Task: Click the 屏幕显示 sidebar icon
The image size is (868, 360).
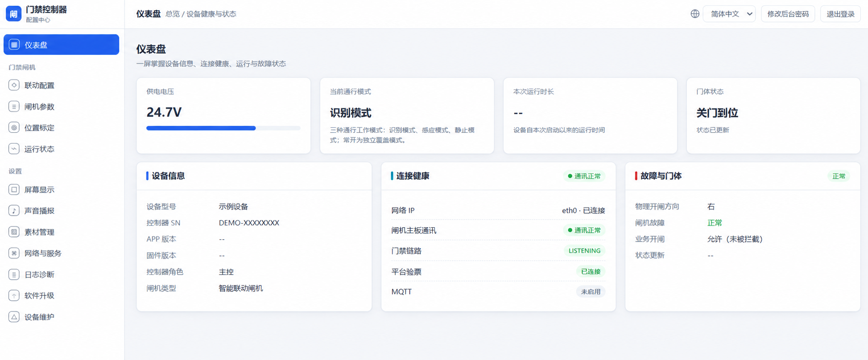Action: point(14,189)
